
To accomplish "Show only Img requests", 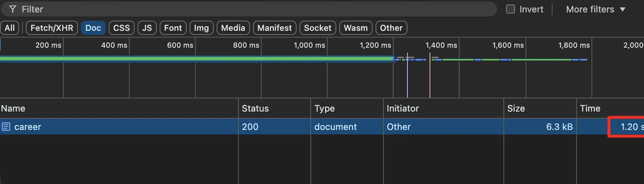I will point(201,28).
